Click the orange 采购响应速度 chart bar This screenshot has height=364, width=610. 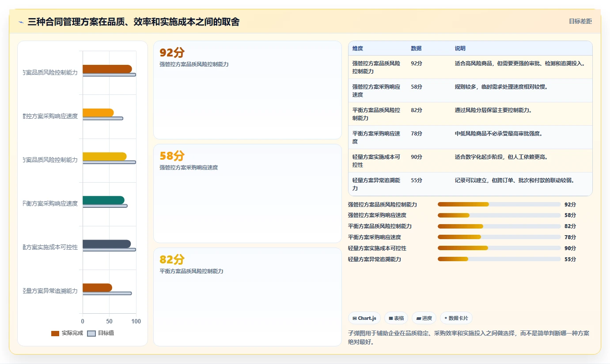tap(98, 113)
